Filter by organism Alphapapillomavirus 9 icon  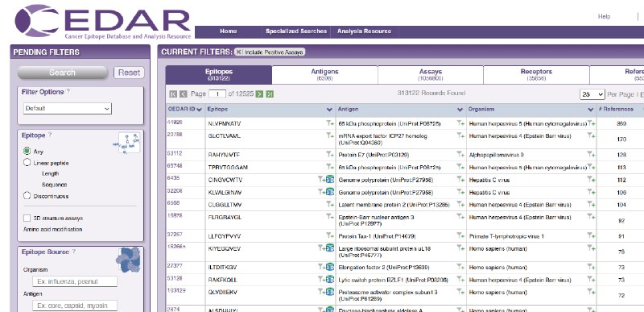coord(591,154)
